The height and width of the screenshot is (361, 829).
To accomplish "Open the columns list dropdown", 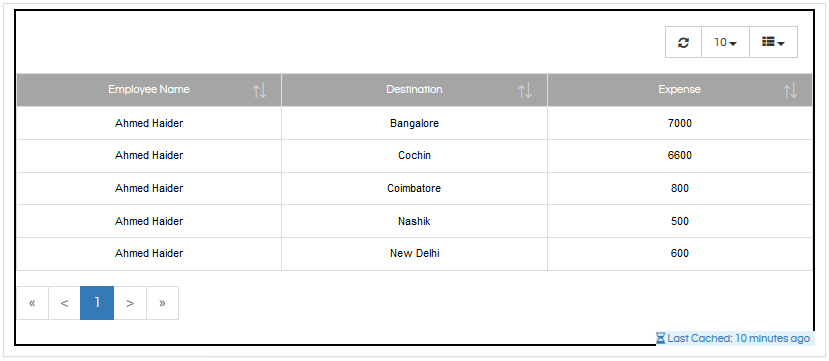I will (x=773, y=42).
